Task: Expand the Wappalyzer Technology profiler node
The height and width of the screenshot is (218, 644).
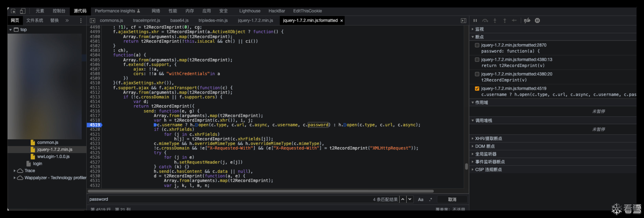Action: [15, 178]
